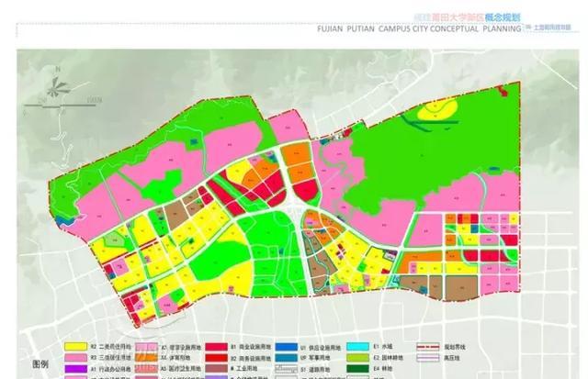This screenshot has width=588, height=379.
Task: Click the pink R3 legend swatch
Action: tap(75, 358)
